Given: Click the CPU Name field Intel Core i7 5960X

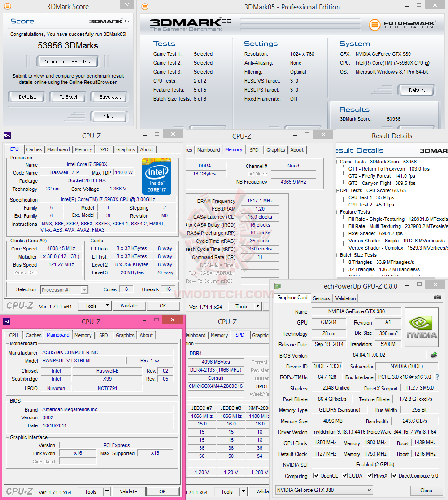Looking at the screenshot, I should point(87,165).
